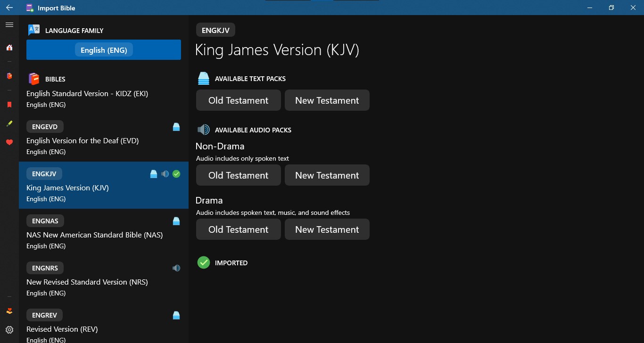Click the audio speaker icon on NRS row

pos(176,268)
